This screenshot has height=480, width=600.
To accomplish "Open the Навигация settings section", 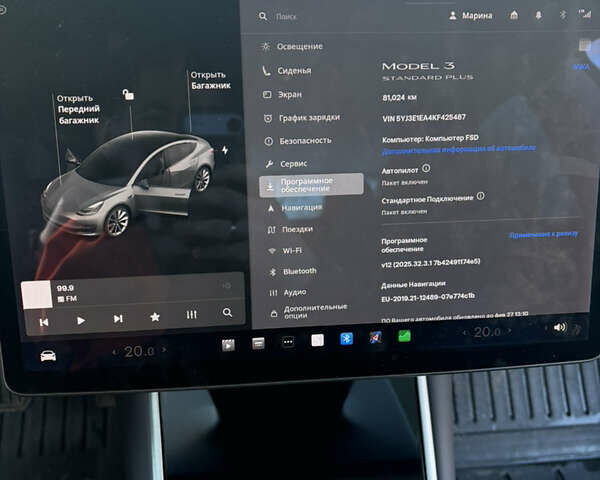I will (x=301, y=208).
